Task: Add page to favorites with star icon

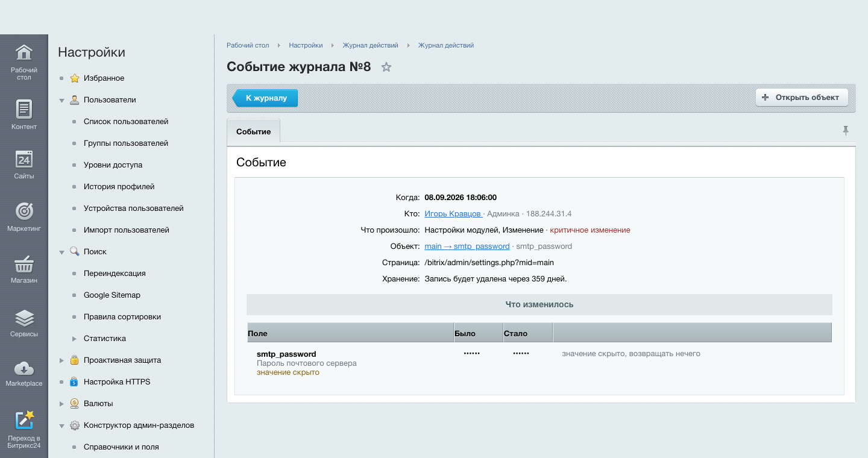Action: 386,67
